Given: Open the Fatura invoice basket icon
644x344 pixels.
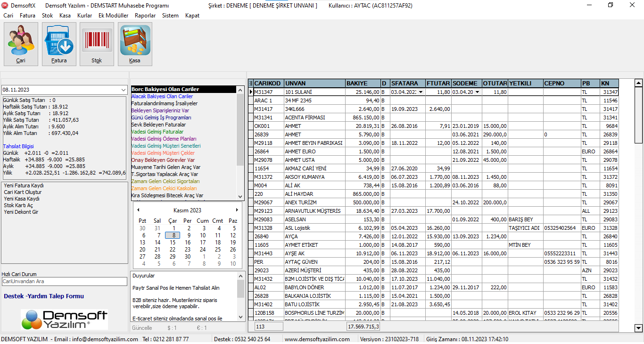Looking at the screenshot, I should pos(59,44).
